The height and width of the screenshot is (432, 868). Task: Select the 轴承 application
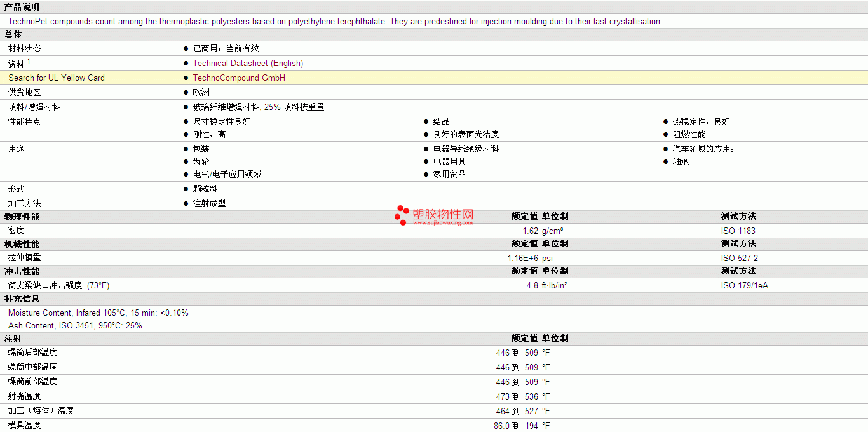tap(681, 162)
